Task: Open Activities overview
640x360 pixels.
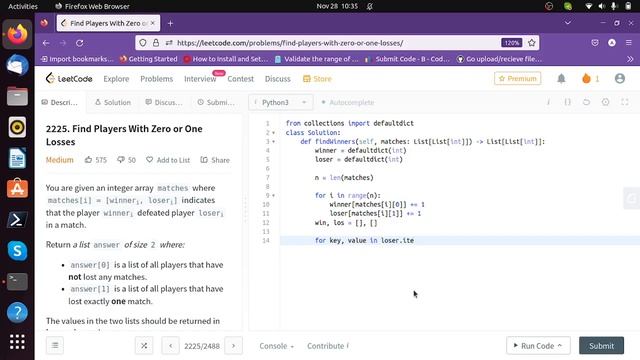Action: pyautogui.click(x=23, y=6)
